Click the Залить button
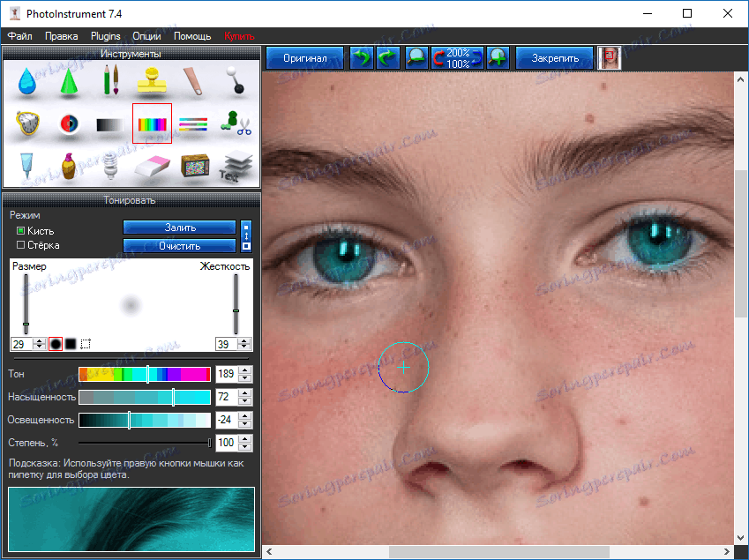749x560 pixels. pyautogui.click(x=180, y=228)
